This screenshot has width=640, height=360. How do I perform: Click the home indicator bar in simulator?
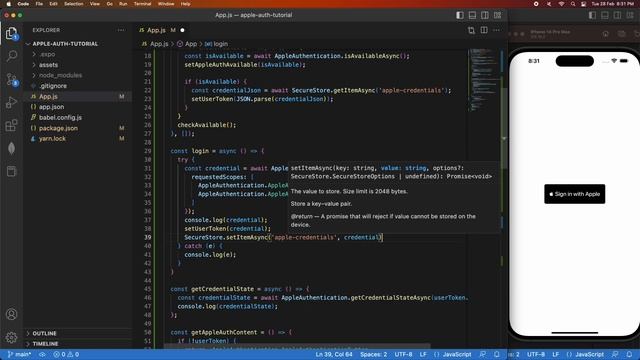pos(575,333)
